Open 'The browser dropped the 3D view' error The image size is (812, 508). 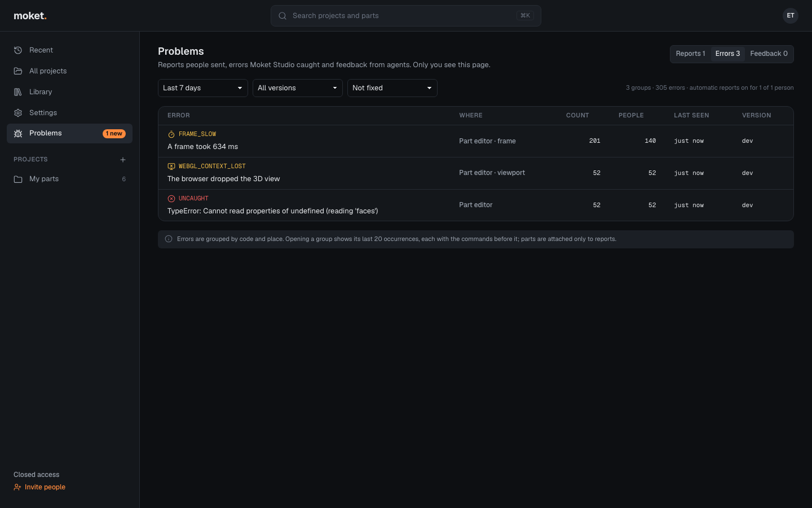pyautogui.click(x=476, y=173)
